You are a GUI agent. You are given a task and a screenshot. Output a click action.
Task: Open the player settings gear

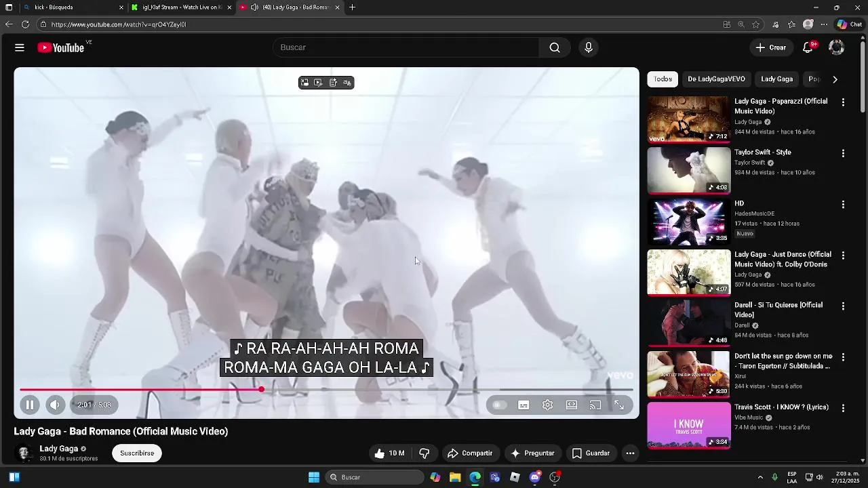click(547, 405)
